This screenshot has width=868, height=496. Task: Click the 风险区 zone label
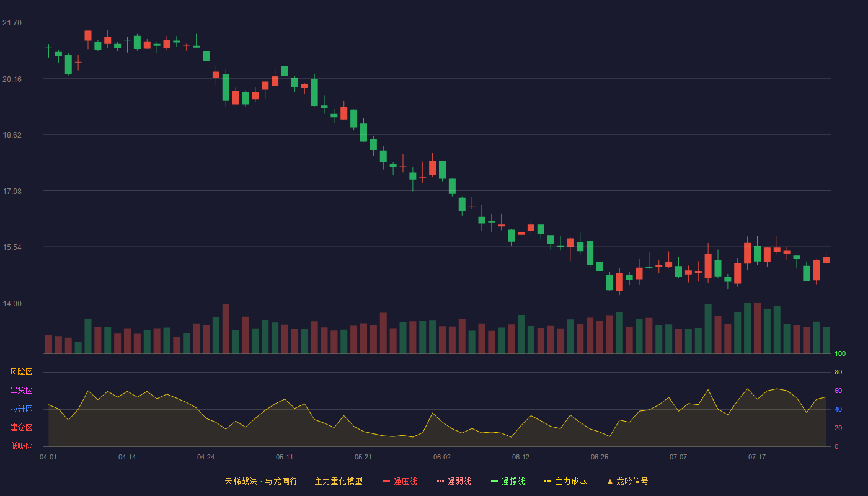point(21,372)
